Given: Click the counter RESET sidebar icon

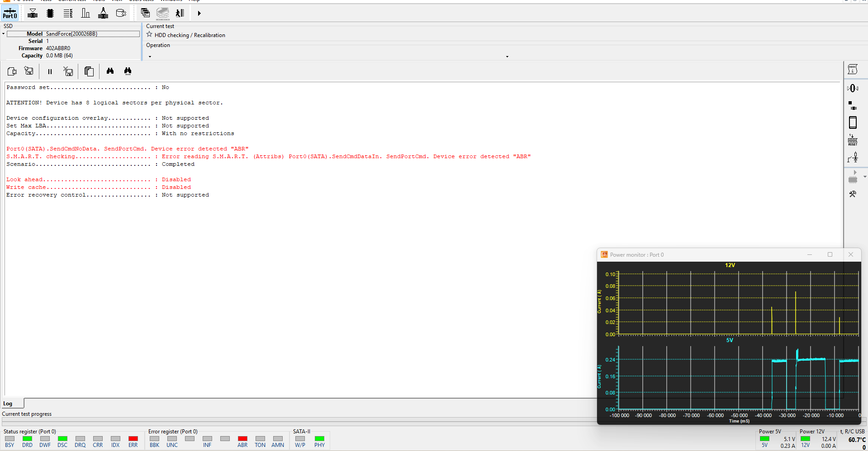Looking at the screenshot, I should pos(853,140).
